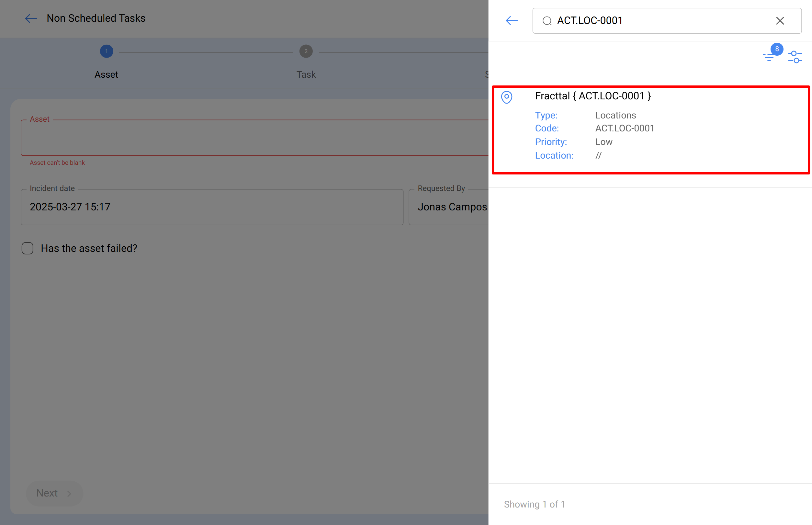
Task: Click 'Non Scheduled Tasks' page title
Action: point(96,18)
